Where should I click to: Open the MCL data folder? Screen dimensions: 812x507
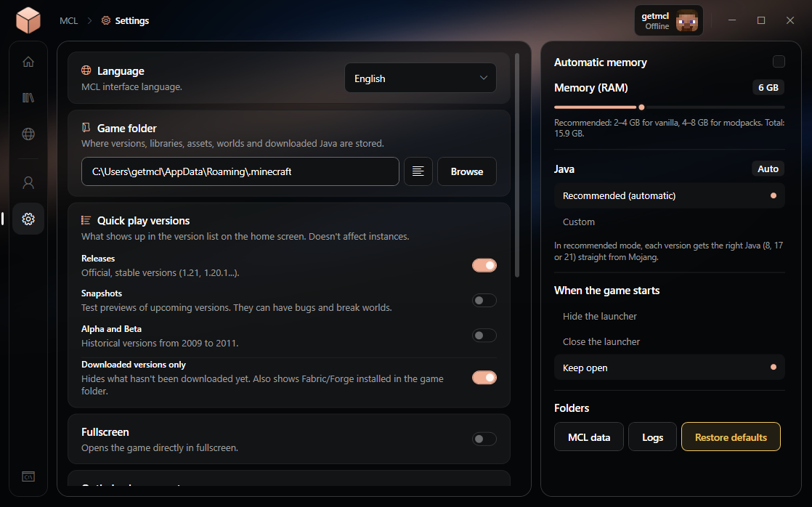coord(589,437)
